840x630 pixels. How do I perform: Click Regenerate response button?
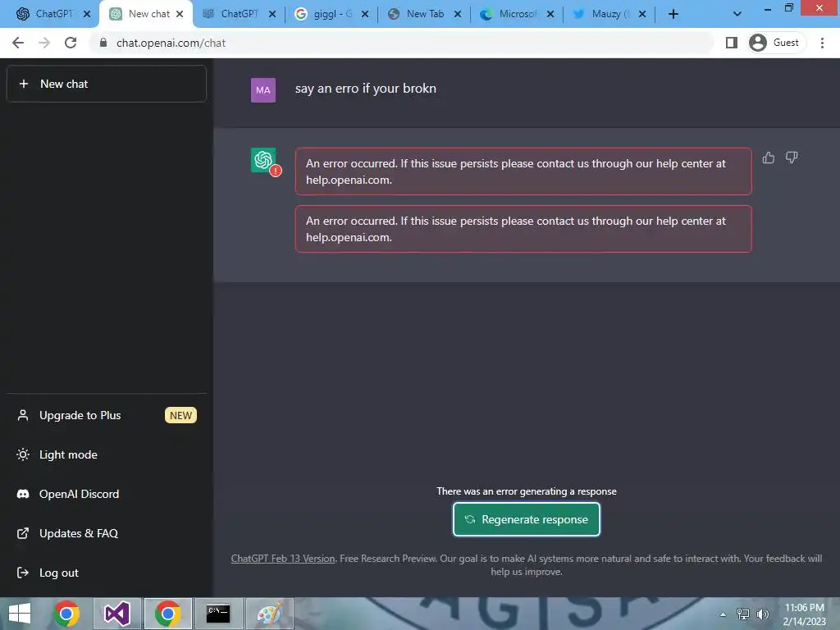(526, 519)
